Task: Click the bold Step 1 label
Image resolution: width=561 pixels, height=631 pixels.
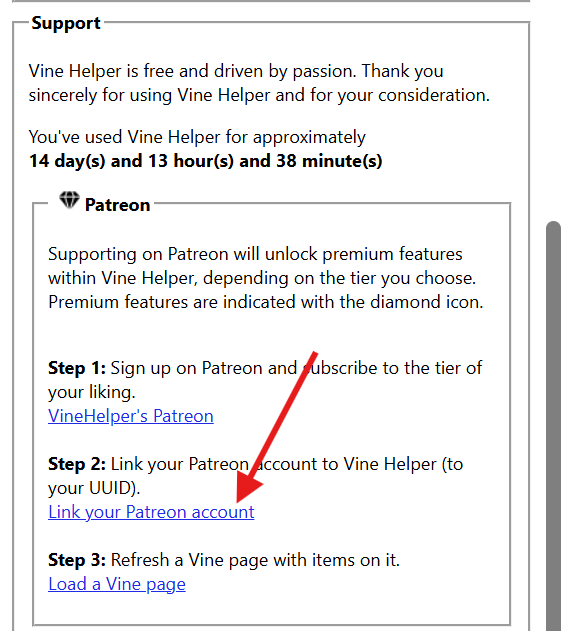Action: tap(77, 368)
